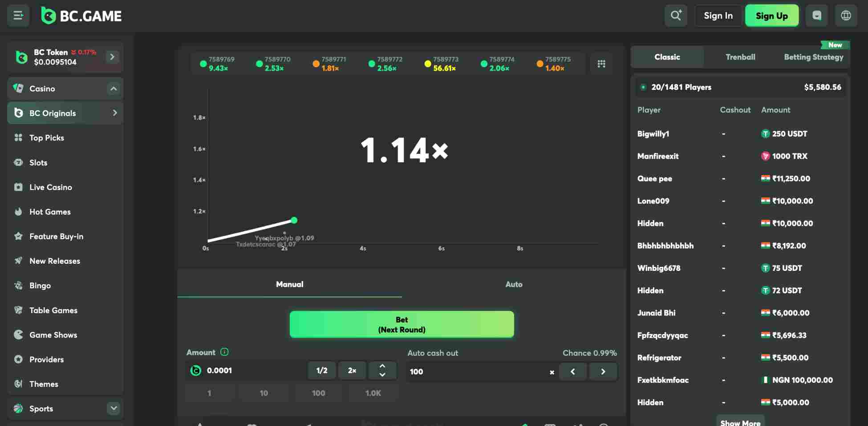Screen dimensions: 868x426
Task: Open Hot Games in the sidebar
Action: [65, 212]
